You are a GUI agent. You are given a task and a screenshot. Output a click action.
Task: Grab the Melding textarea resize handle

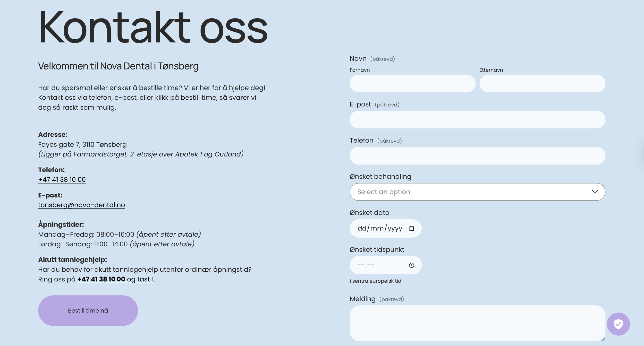click(603, 340)
